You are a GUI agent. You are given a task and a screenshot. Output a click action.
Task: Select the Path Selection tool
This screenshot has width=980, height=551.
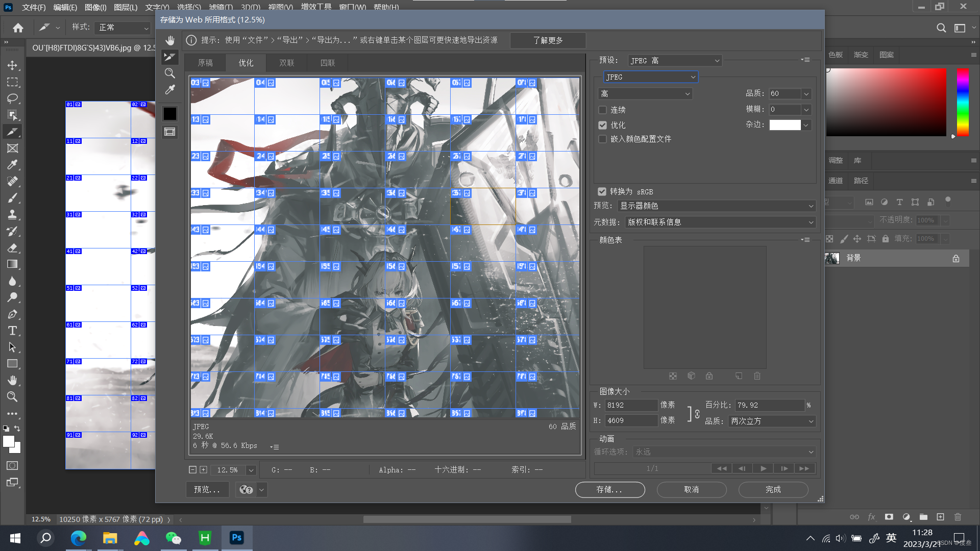coord(12,347)
